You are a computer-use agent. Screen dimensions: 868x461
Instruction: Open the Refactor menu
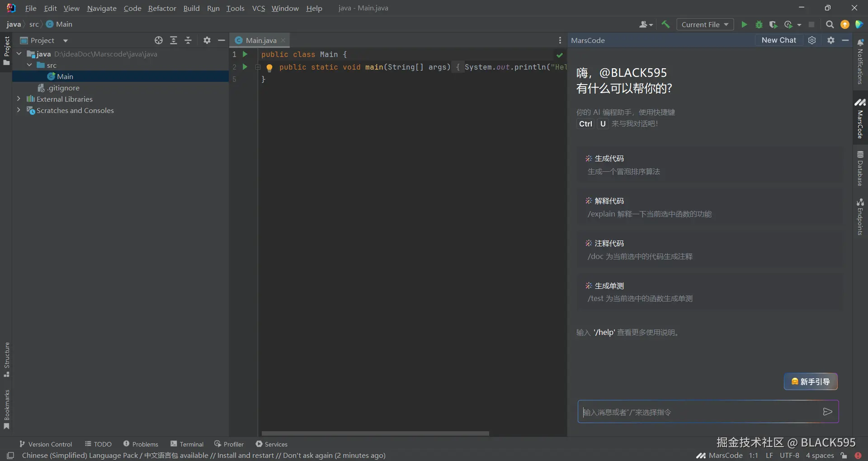[162, 8]
